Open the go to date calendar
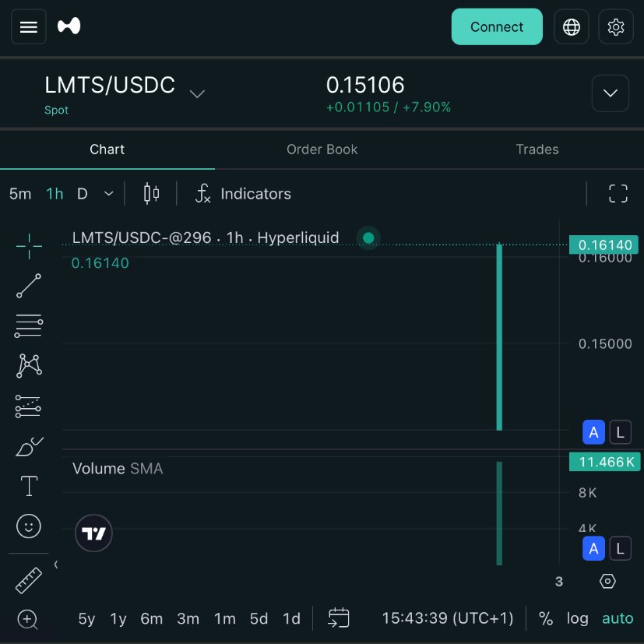 pyautogui.click(x=339, y=618)
